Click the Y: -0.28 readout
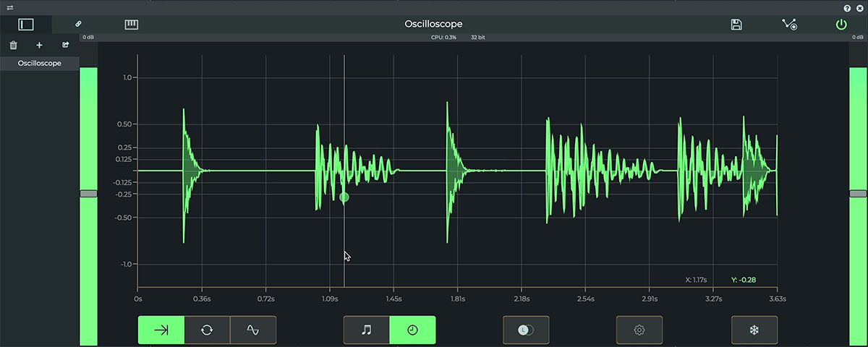The width and height of the screenshot is (868, 347). point(744,280)
